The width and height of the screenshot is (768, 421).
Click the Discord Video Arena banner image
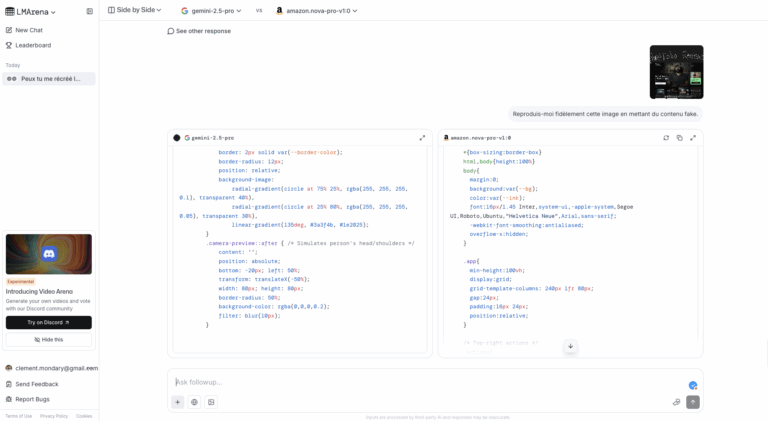point(49,254)
